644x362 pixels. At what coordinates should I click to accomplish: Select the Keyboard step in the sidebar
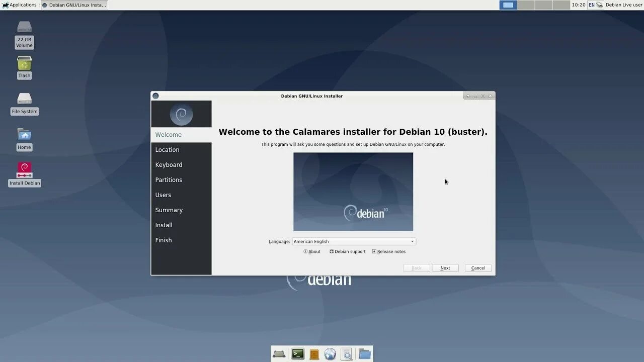coord(181,165)
